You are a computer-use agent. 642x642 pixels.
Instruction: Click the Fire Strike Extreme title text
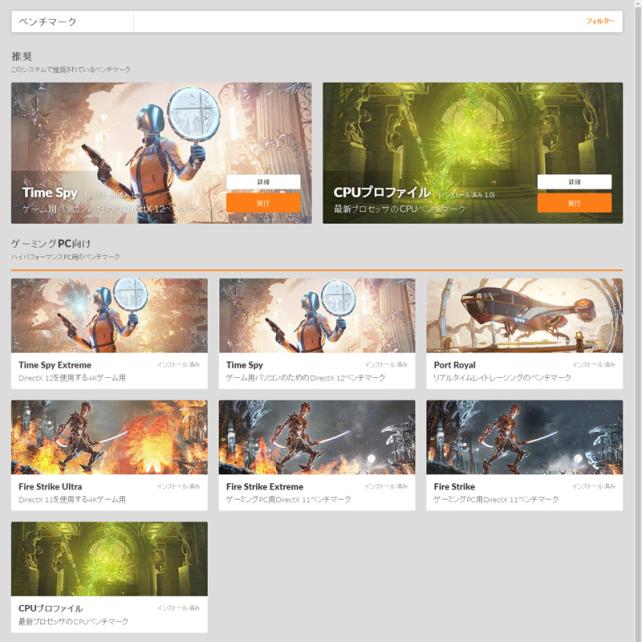tap(264, 486)
